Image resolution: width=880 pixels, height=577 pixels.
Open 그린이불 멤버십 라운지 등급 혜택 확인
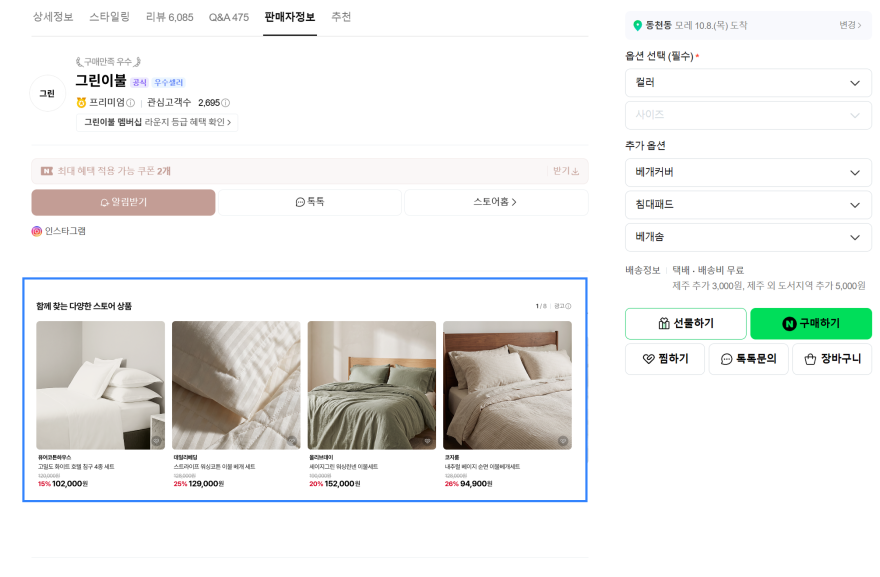point(157,122)
